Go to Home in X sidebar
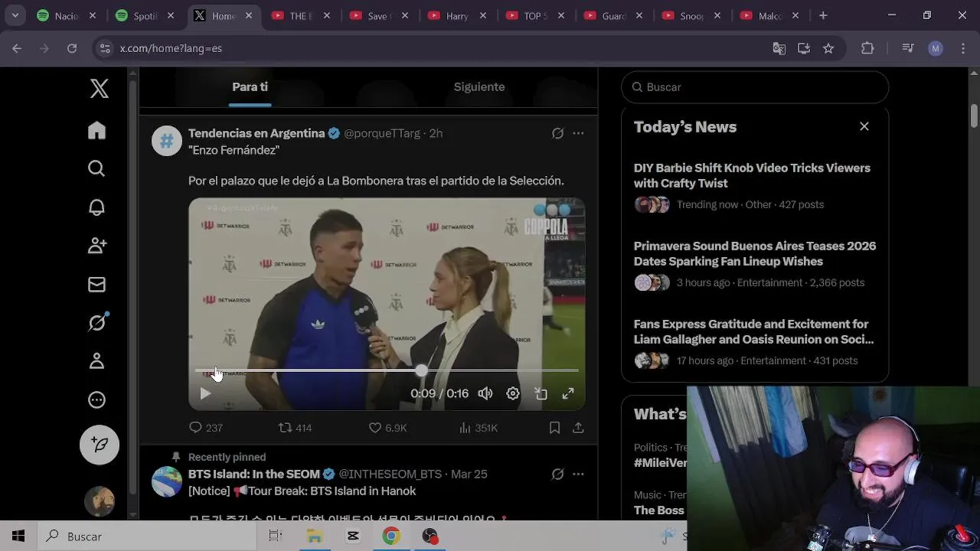Viewport: 980px width, 551px height. (96, 130)
